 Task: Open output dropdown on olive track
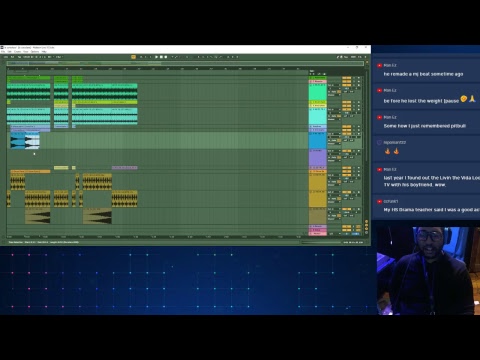point(334,219)
